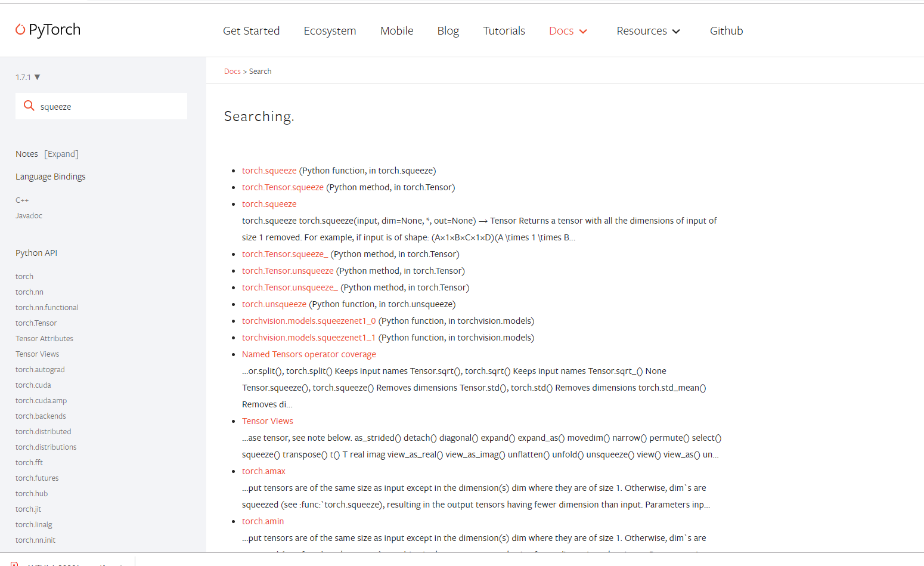Open the Tutorials page
This screenshot has width=924, height=566.
pyautogui.click(x=504, y=31)
